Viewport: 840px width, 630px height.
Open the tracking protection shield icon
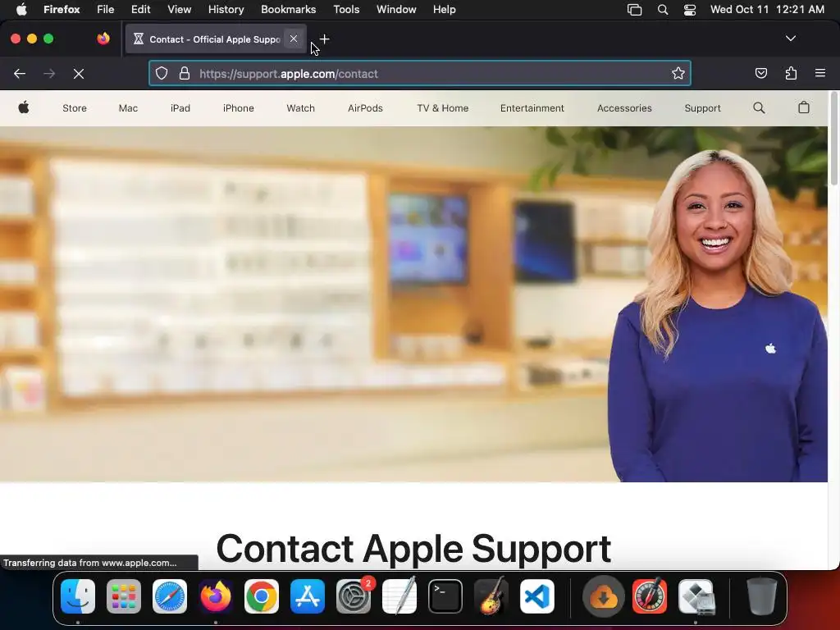(x=162, y=73)
